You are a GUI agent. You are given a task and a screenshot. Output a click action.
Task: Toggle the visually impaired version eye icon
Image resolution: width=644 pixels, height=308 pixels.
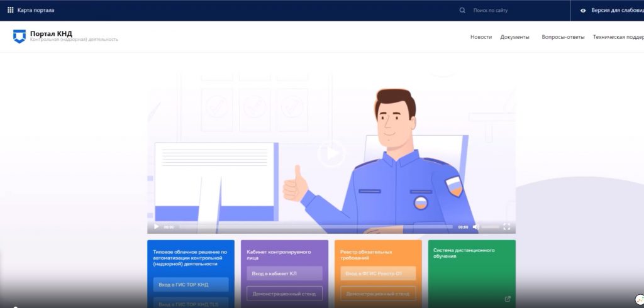(583, 11)
